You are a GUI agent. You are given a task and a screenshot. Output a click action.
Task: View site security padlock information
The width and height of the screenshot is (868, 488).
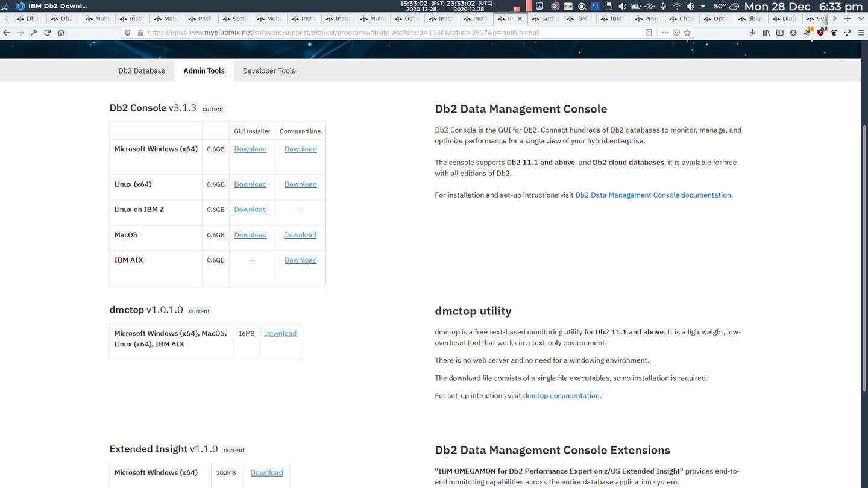(140, 33)
